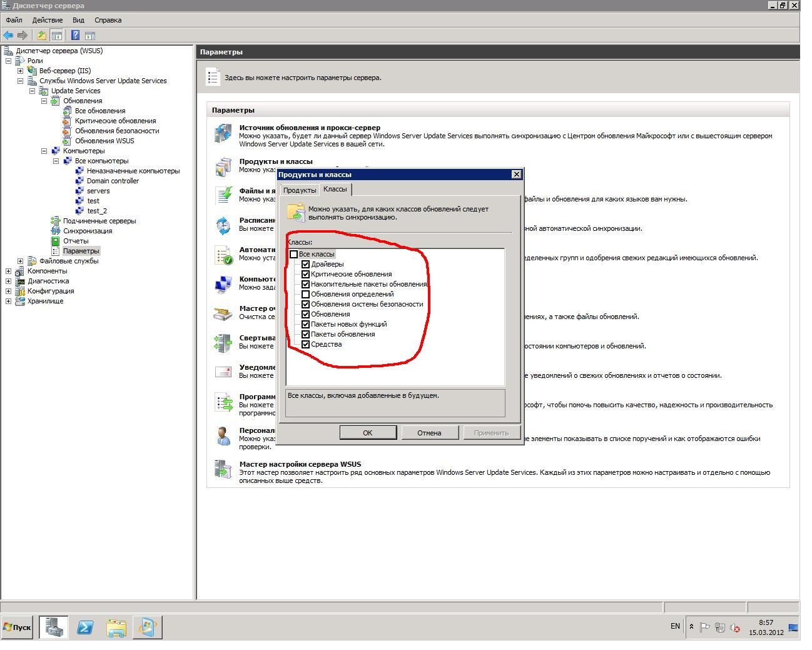This screenshot has height=650, width=812.
Task: Open Windows Explorer from the taskbar
Action: click(116, 627)
